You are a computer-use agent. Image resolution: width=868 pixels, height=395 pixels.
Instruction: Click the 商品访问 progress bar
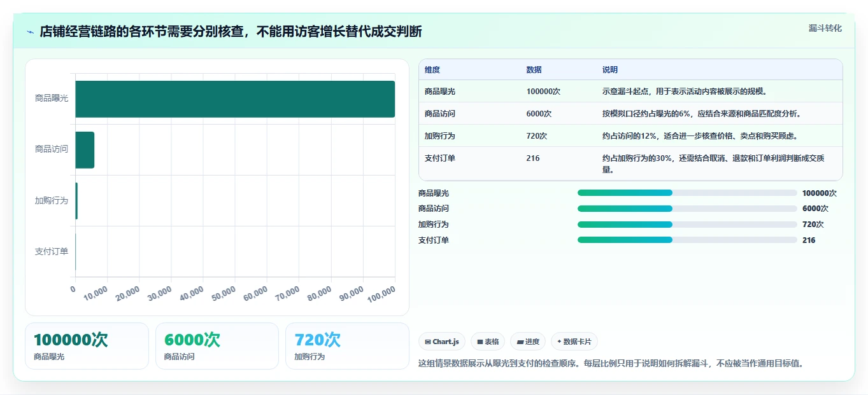click(x=687, y=209)
